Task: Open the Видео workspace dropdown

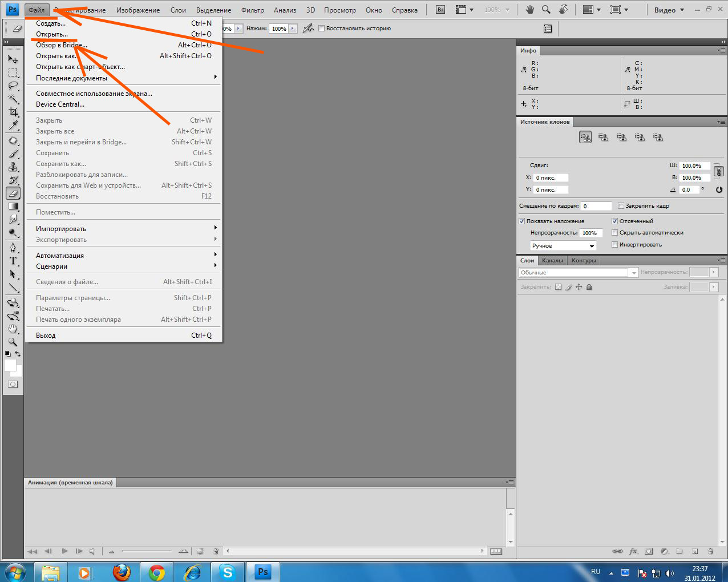Action: (x=669, y=10)
